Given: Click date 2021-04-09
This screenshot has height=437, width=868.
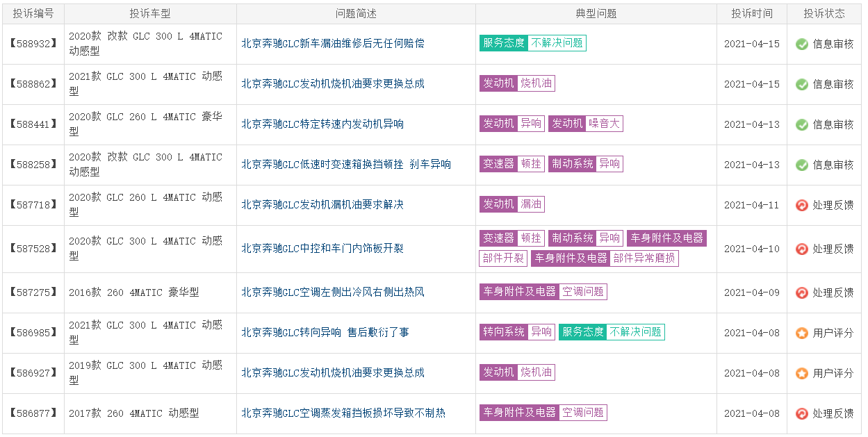Looking at the screenshot, I should [752, 292].
